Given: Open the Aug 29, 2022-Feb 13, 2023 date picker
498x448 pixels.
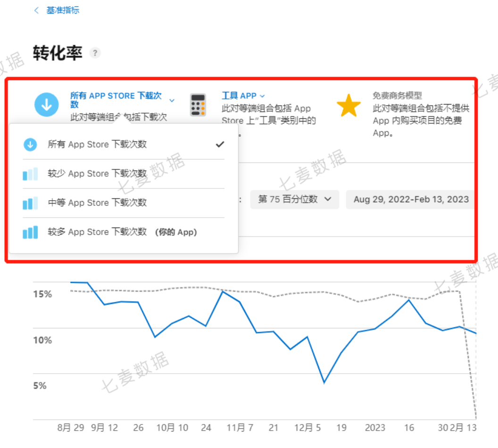Looking at the screenshot, I should pos(411,199).
